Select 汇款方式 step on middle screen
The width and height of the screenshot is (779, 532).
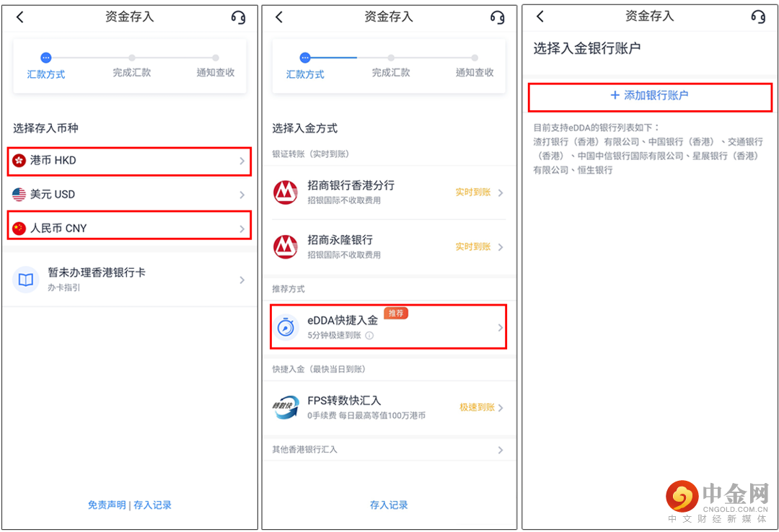click(x=305, y=74)
